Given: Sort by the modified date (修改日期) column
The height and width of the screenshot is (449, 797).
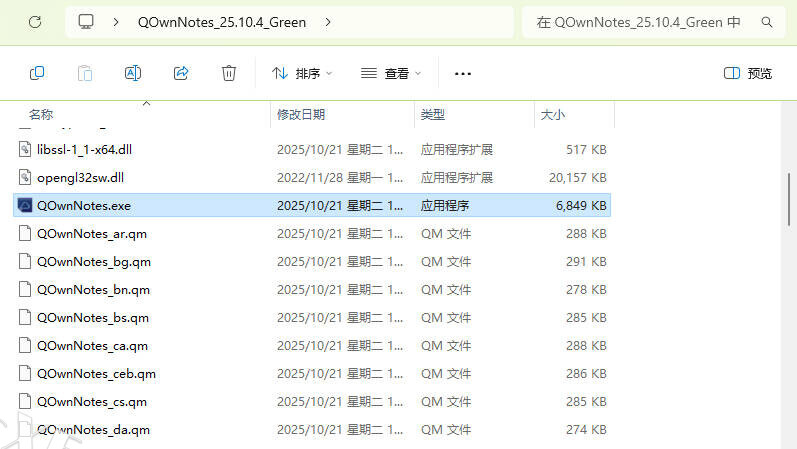Looking at the screenshot, I should pos(301,115).
